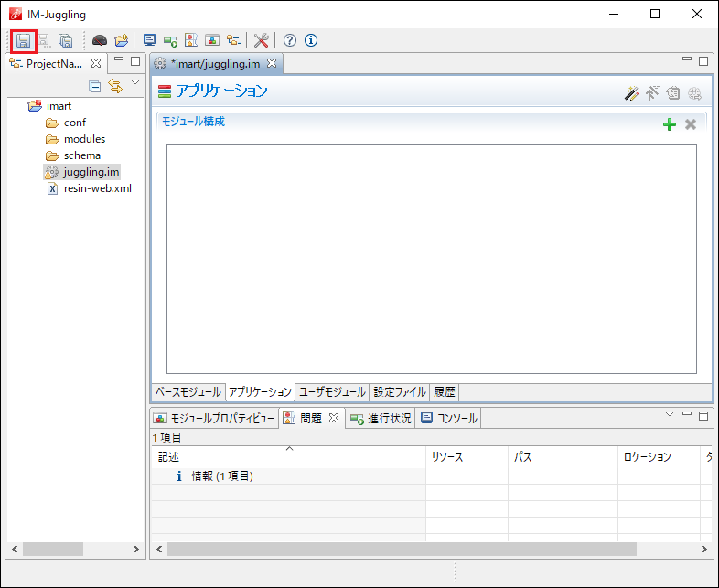Image resolution: width=719 pixels, height=588 pixels.
Task: Select the modules folder in project tree
Action: click(84, 139)
